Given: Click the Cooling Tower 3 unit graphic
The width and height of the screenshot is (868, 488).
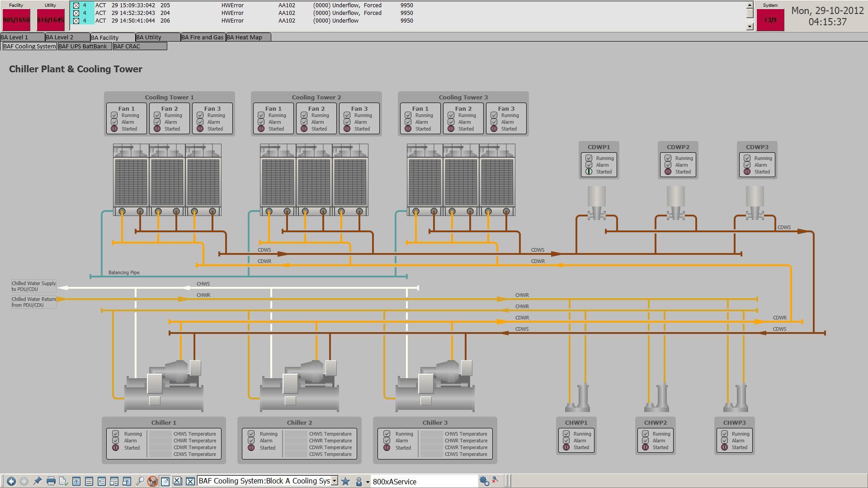Looking at the screenshot, I should point(461,180).
